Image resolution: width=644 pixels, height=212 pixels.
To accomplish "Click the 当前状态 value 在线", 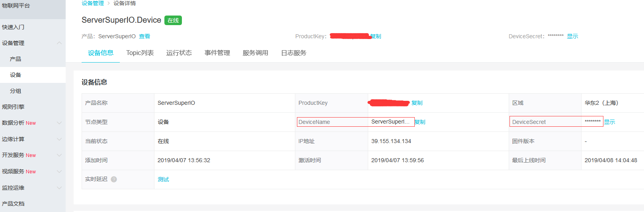I will [163, 141].
